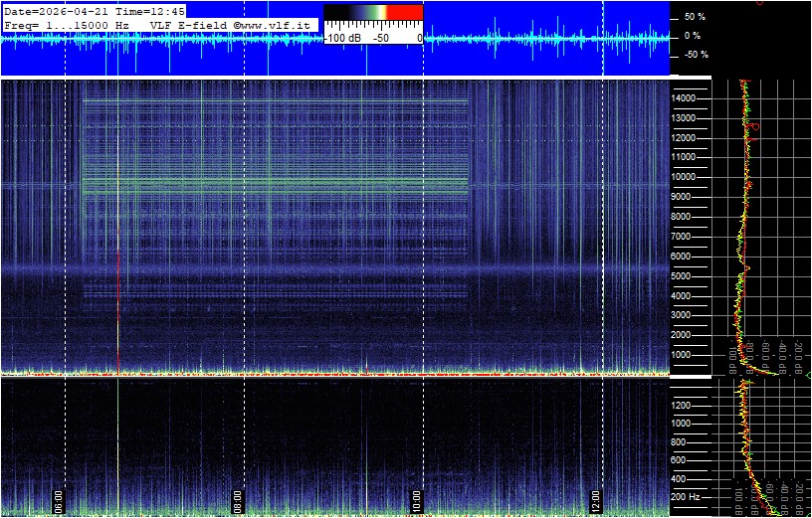Select the 12:00 time marker
Image resolution: width=812 pixels, height=518 pixels.
(x=595, y=501)
